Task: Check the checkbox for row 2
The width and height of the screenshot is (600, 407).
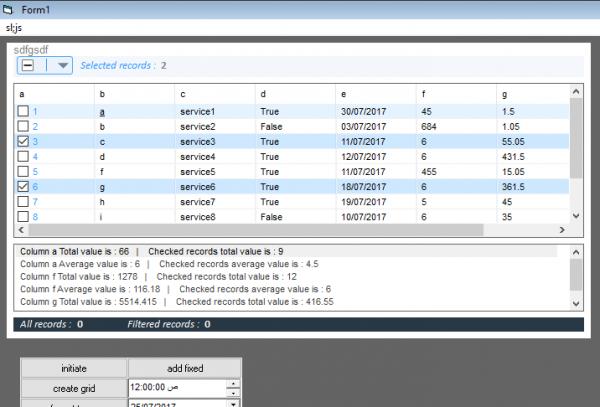Action: 23,126
